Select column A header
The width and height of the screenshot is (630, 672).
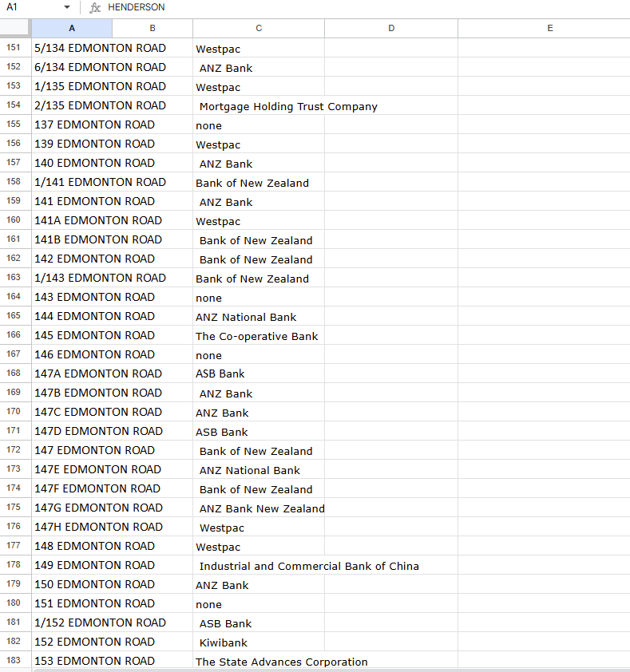[x=72, y=28]
